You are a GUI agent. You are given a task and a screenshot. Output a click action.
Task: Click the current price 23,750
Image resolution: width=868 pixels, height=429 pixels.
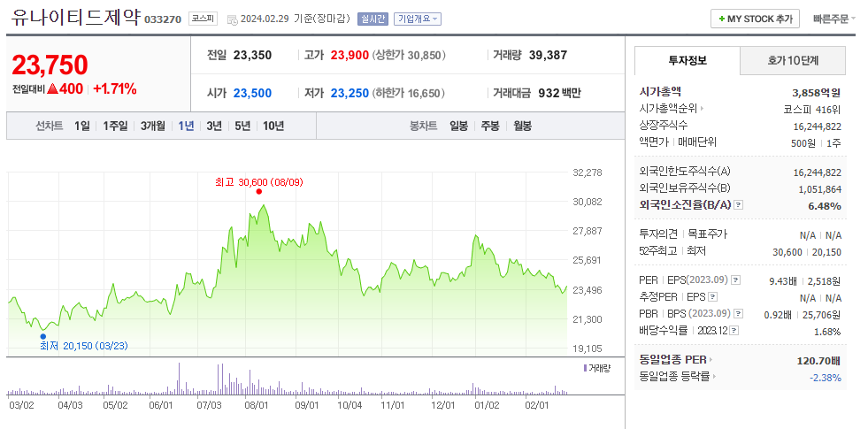click(x=50, y=65)
